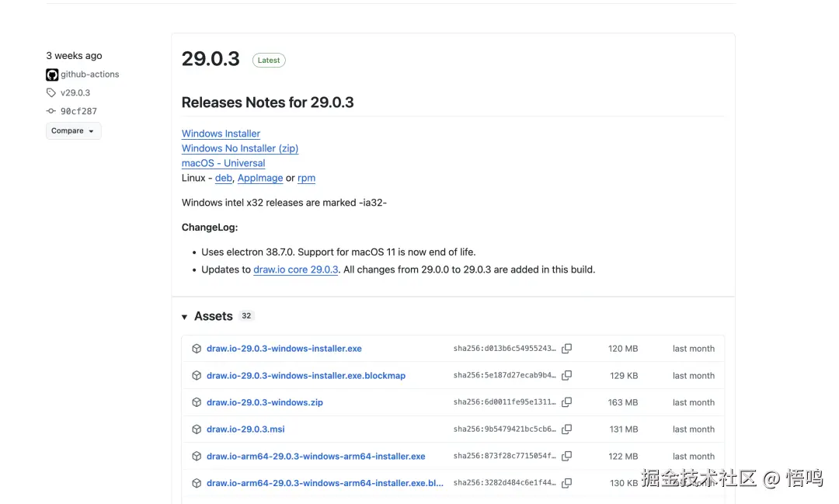Click the 120 MB file size

pos(623,349)
